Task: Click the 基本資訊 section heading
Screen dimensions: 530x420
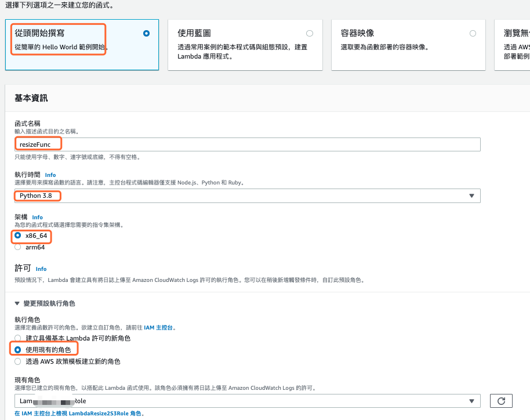Action: pyautogui.click(x=31, y=98)
